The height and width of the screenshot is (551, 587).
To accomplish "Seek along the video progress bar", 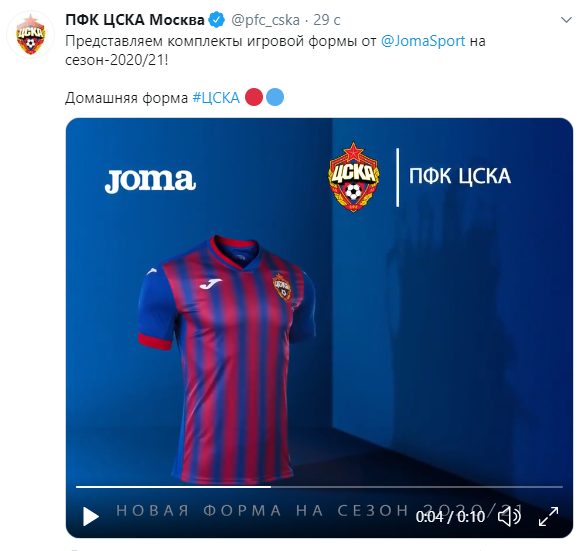I will click(319, 487).
